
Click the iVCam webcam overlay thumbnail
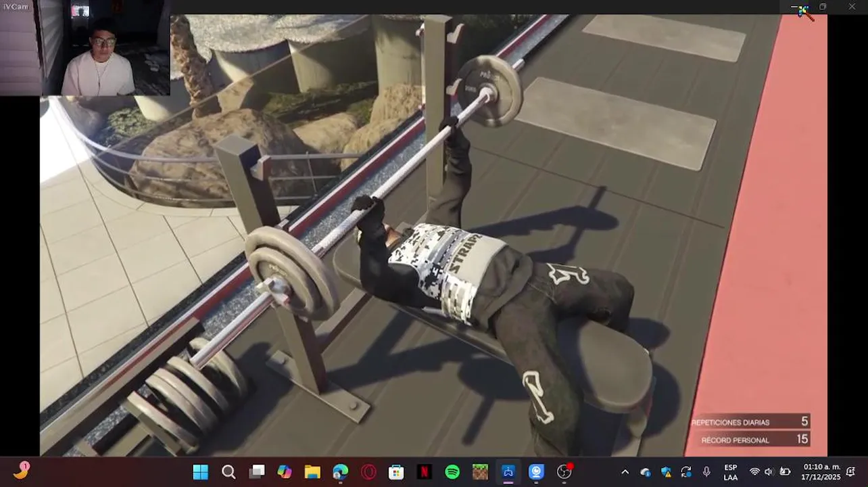85,48
